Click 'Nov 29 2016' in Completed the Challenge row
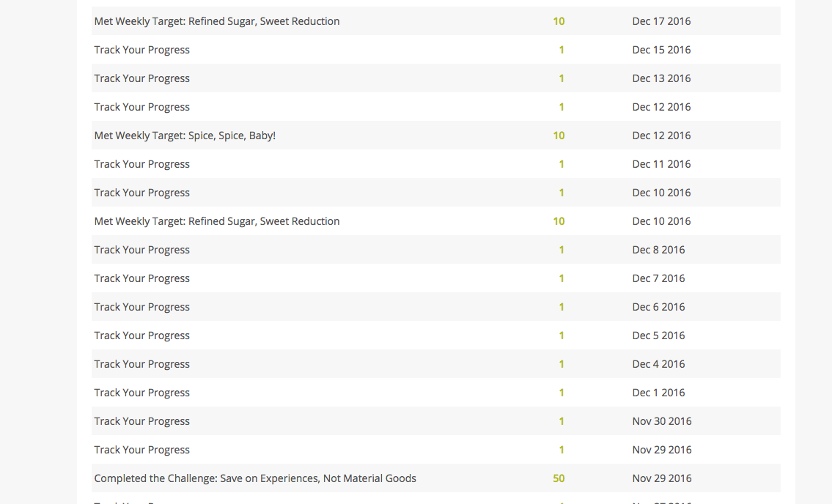The image size is (832, 504). tap(662, 478)
